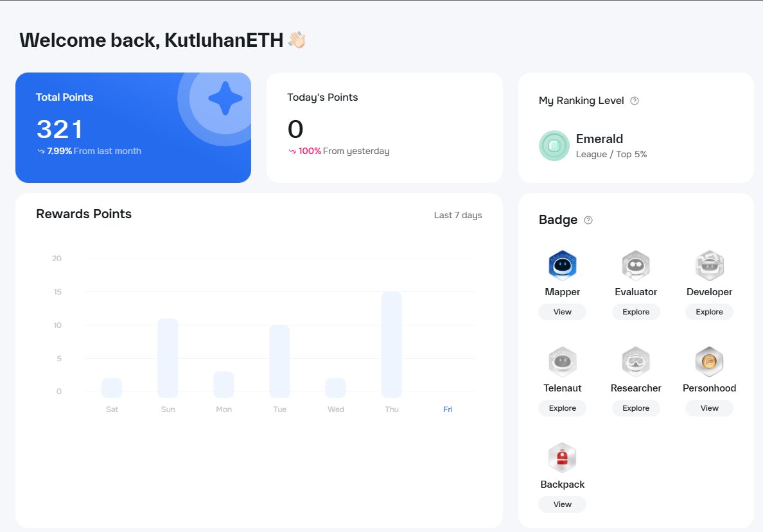Click '100% From yesterday' text
Viewport: 763px width, 532px height.
click(x=344, y=151)
